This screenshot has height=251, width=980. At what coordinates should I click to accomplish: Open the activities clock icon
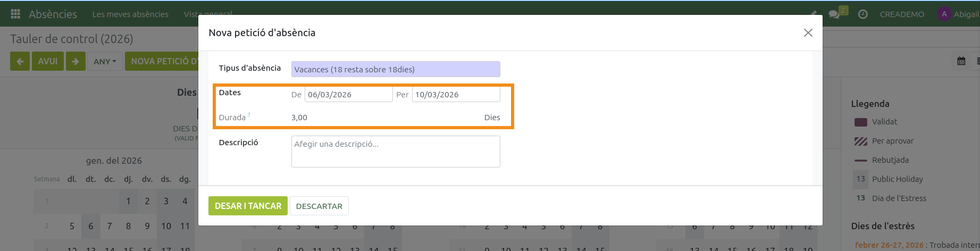coord(863,14)
